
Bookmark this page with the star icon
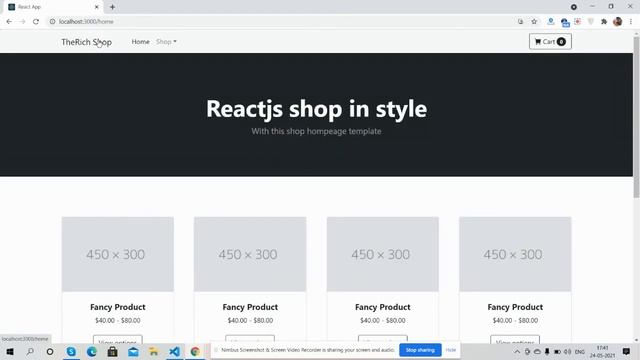pos(534,22)
